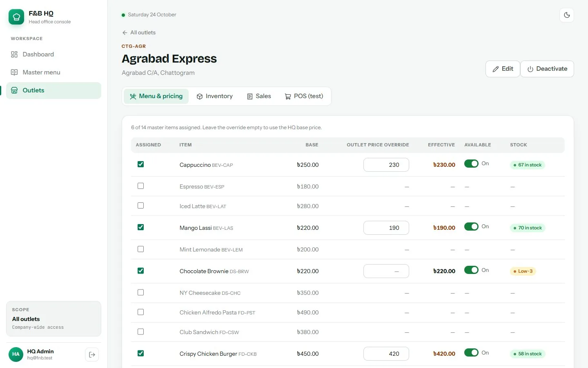Open the POS (test) tab
588x368 pixels.
(304, 96)
